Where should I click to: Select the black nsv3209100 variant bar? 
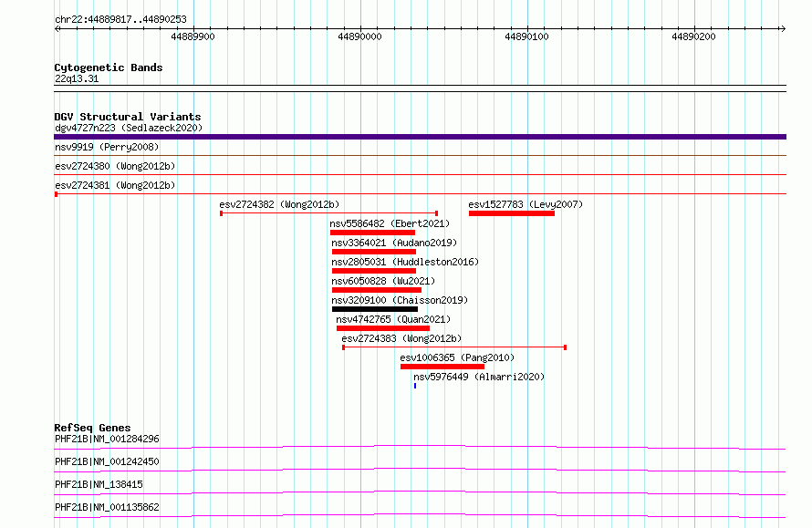375,309
